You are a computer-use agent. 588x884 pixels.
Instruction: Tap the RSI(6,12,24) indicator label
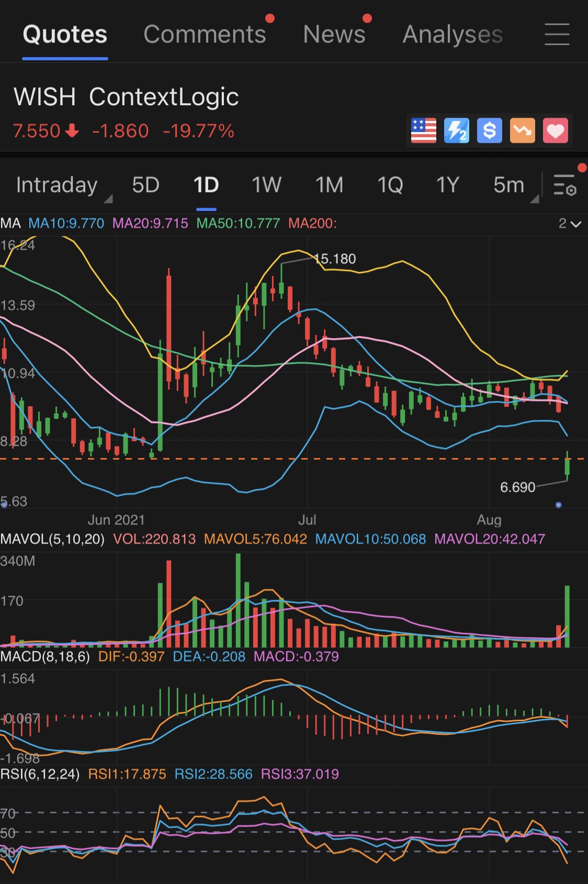(40, 774)
